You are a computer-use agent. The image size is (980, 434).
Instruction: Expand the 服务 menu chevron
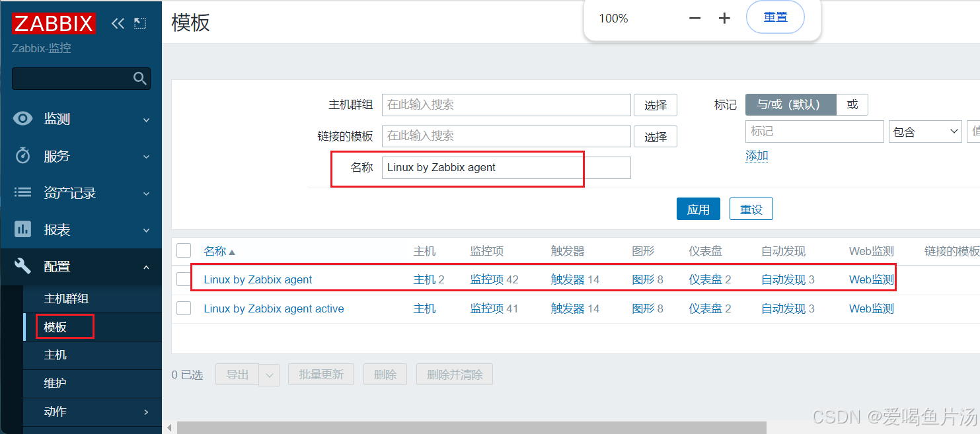[146, 157]
